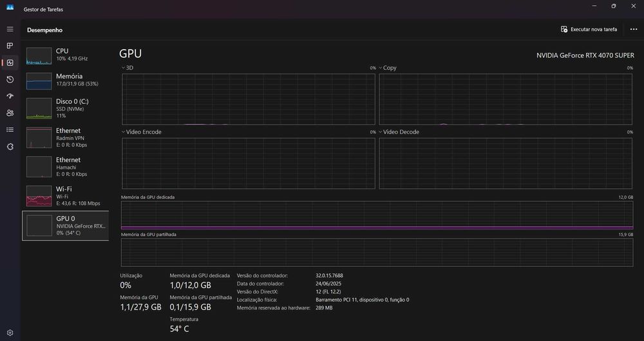Click the driver date 24/06/2025 value

(328, 284)
